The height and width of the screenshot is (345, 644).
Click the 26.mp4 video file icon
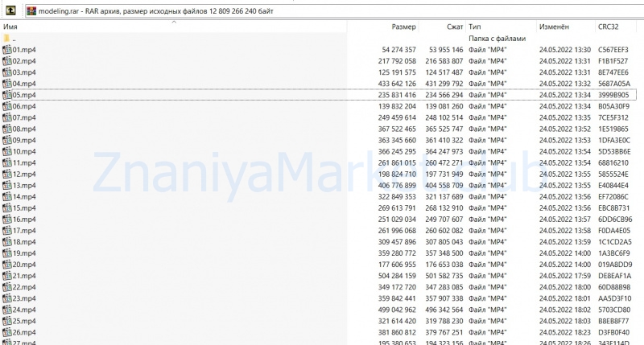7,332
